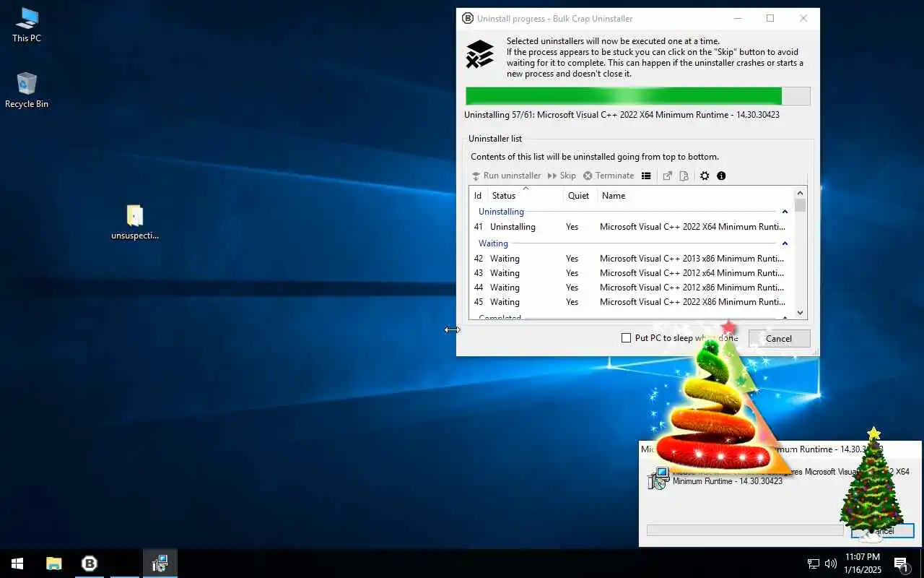Screen dimensions: 924x578
Task: Click the uninstall progress bar
Action: (x=637, y=96)
